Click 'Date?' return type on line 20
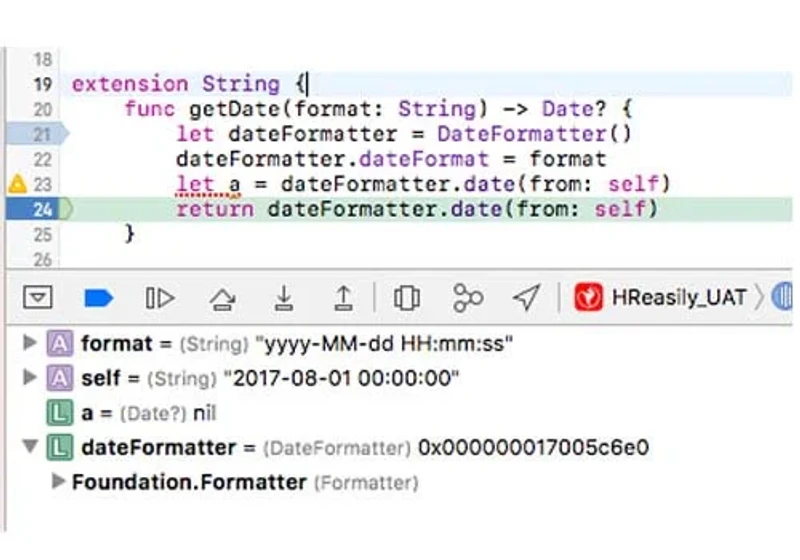The width and height of the screenshot is (800, 560). click(x=574, y=109)
